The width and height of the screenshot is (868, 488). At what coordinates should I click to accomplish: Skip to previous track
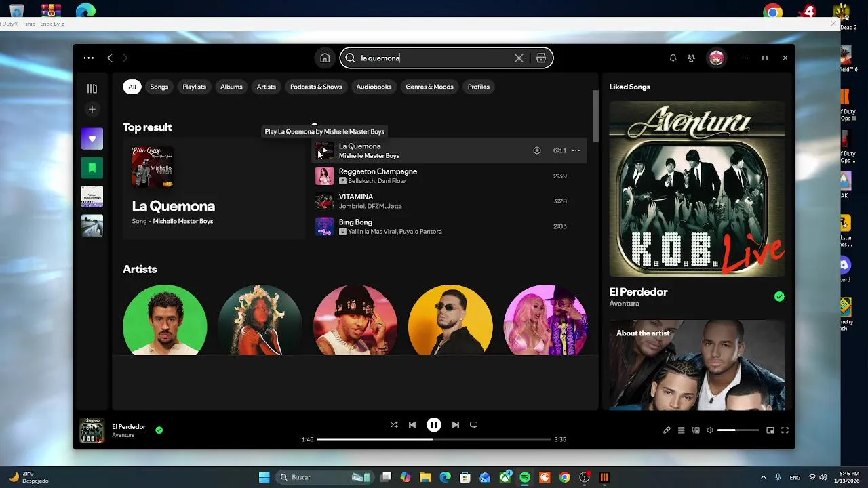(x=412, y=425)
